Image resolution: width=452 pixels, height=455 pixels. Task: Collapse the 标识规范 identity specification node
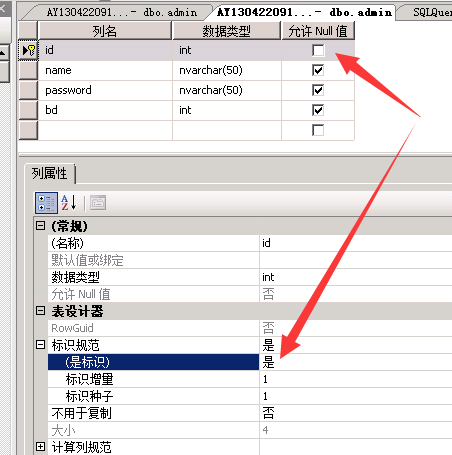click(40, 344)
